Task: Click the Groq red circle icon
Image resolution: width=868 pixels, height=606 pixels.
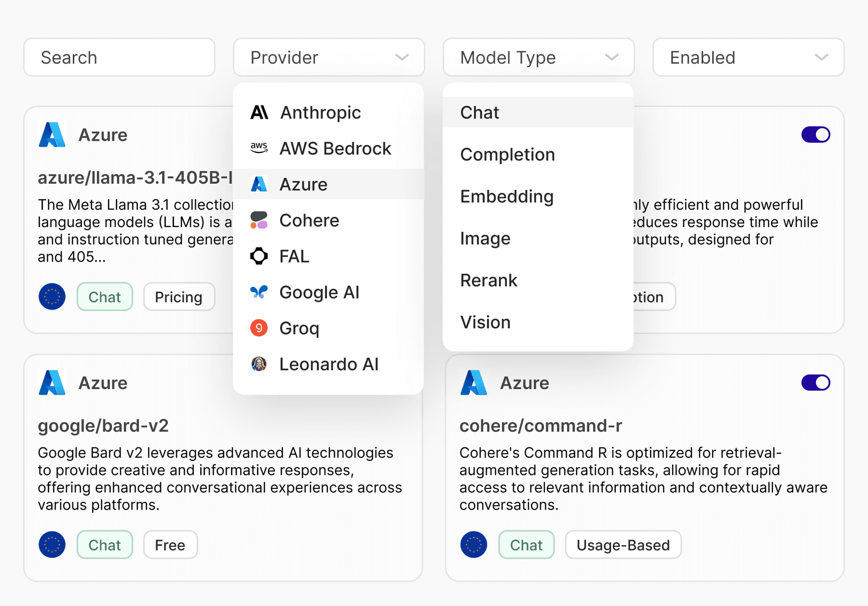Action: coord(259,328)
